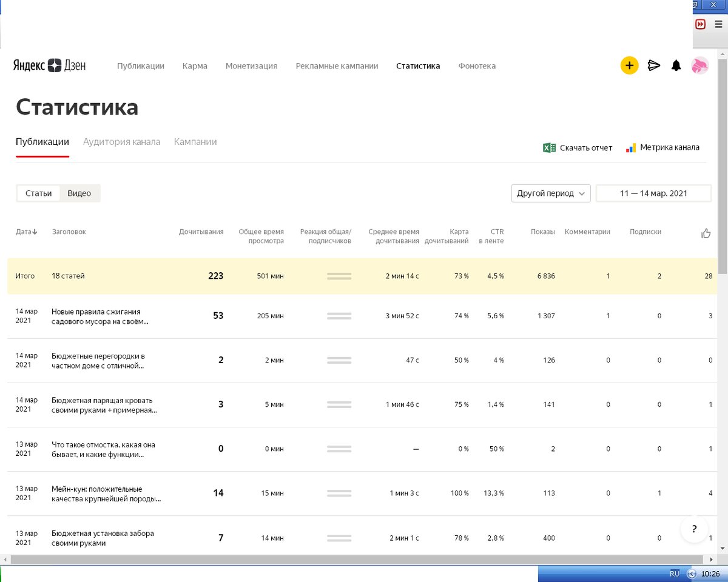
Task: Open Карма menu item
Action: pos(195,66)
